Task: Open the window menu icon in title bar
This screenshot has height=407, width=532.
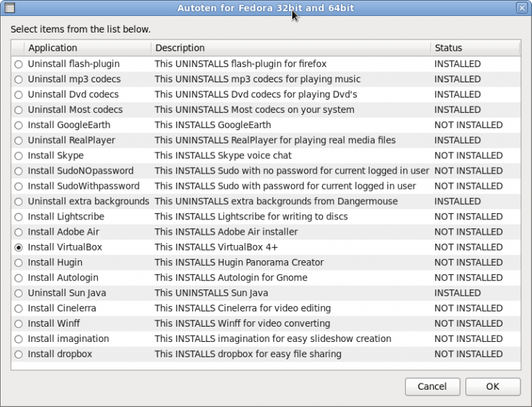Action: click(10, 8)
